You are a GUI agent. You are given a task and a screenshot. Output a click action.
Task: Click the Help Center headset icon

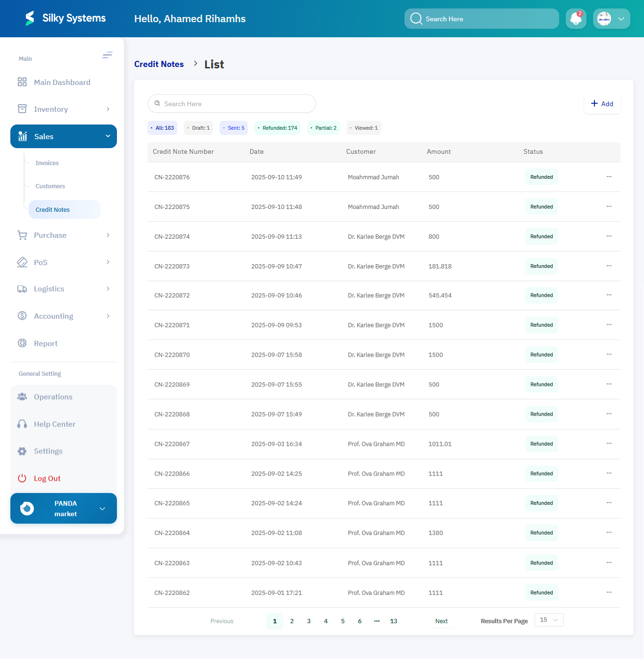click(22, 424)
